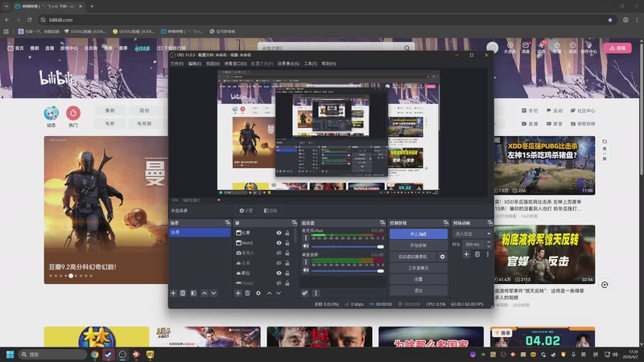Open OBS 文件(F) menu

tap(177, 64)
